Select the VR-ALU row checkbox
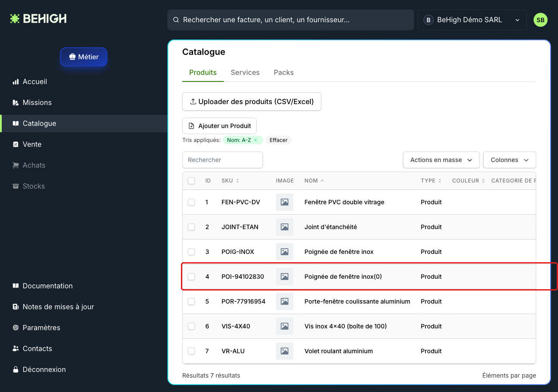 [x=191, y=351]
